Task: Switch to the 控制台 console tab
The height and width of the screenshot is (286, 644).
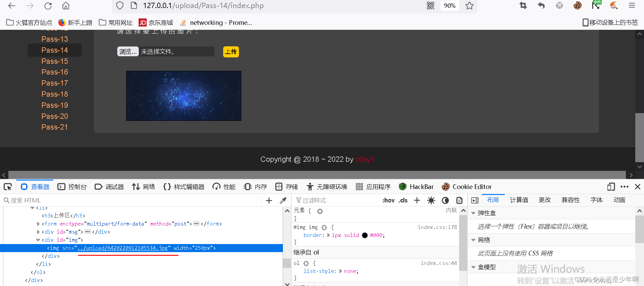Action: point(72,187)
